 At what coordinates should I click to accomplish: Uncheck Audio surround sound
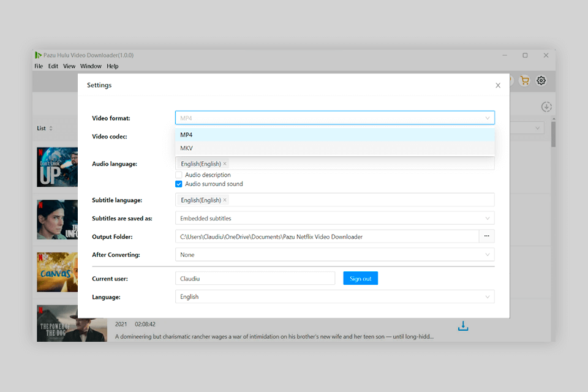pos(179,184)
